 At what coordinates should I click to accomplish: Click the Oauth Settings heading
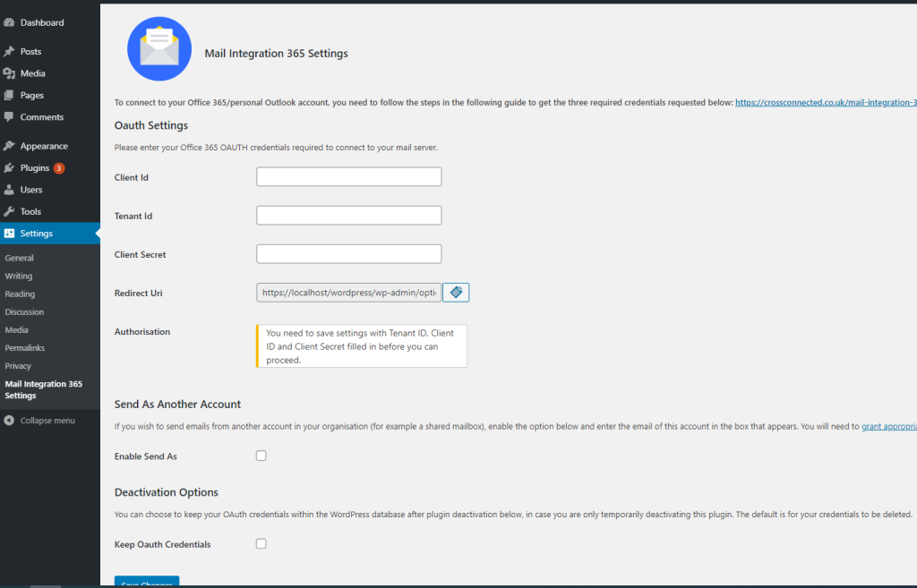point(150,125)
